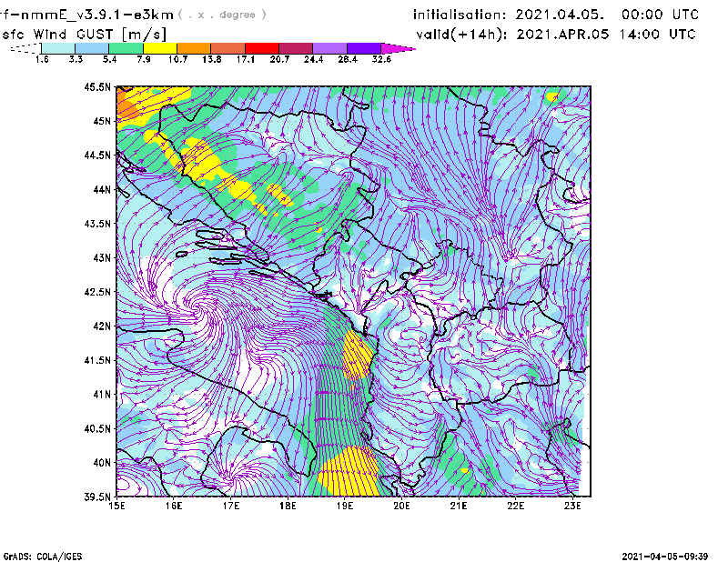Click the 'GrADS: COLA/IGES' footer text
Image resolution: width=728 pixels, height=562 pixels.
tap(43, 557)
